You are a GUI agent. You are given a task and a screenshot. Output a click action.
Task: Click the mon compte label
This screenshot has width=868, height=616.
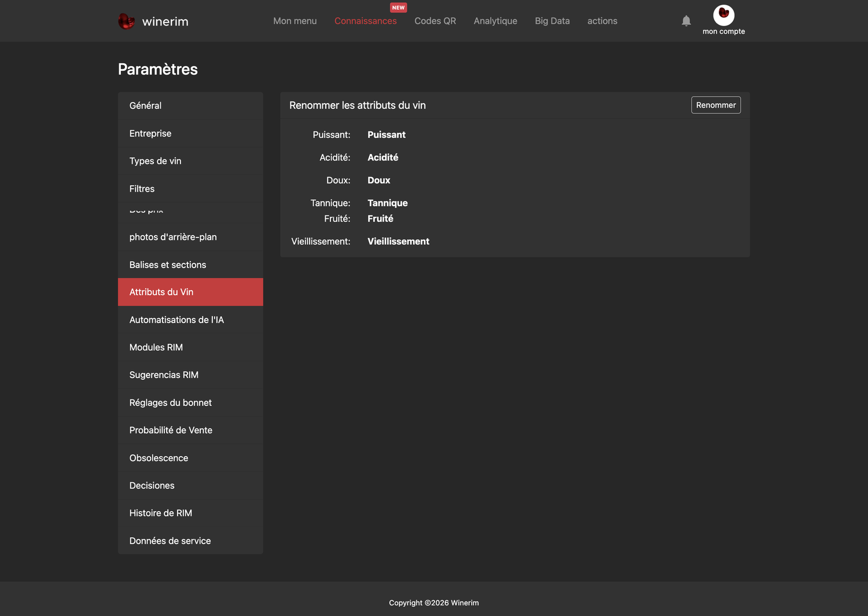click(x=723, y=31)
